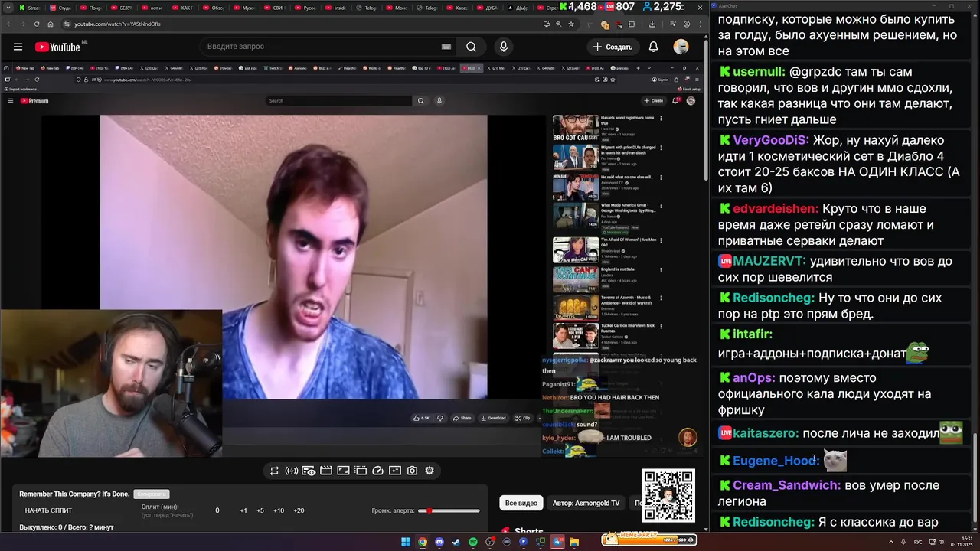Open Spotify from the taskbar
980x551 pixels.
coord(473,542)
